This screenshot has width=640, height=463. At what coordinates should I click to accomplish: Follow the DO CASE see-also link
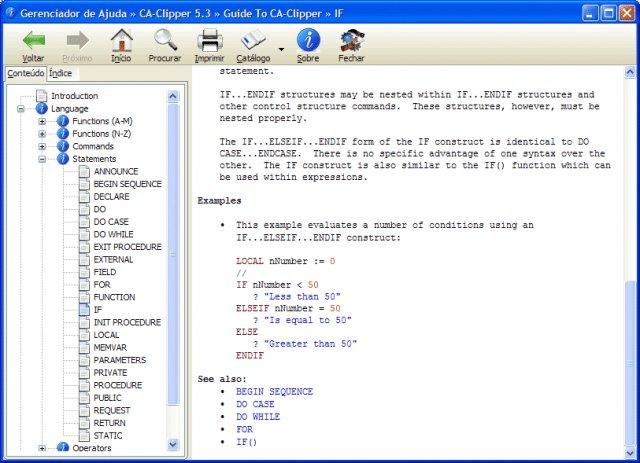pos(255,405)
